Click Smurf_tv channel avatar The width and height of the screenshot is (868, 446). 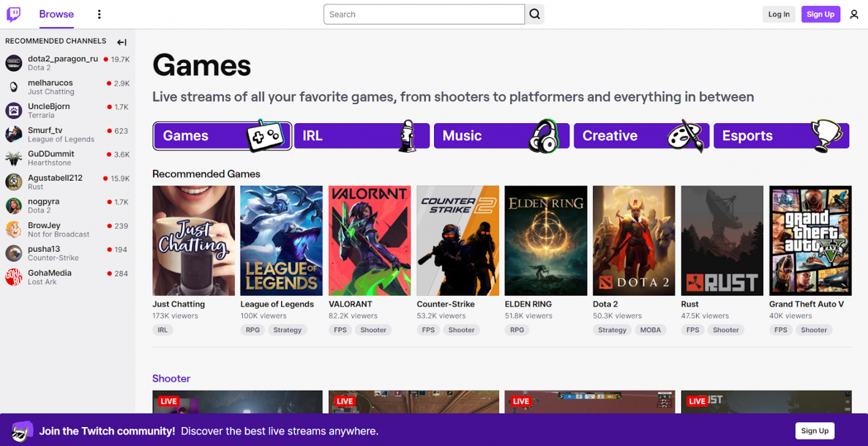(13, 135)
